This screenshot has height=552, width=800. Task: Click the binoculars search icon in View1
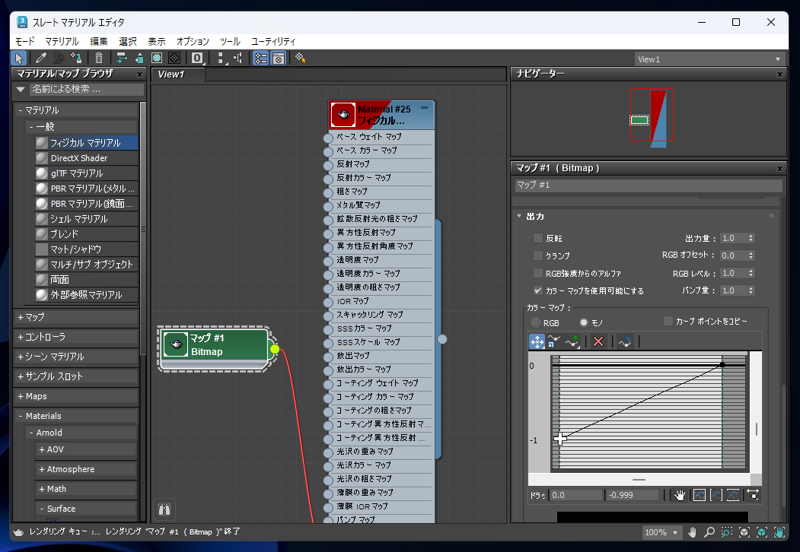(164, 509)
